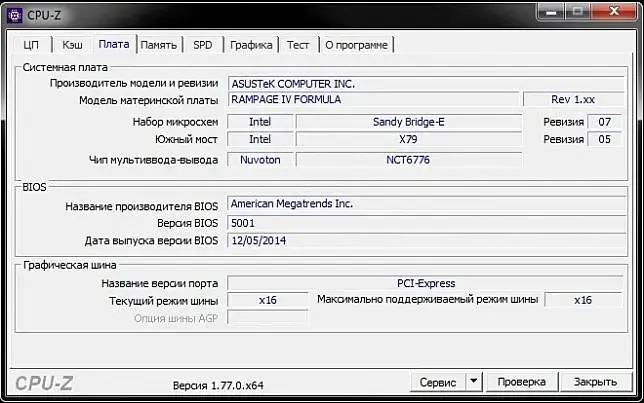Open the SPD tab
Viewport: 644px width, 403px height.
coord(203,45)
